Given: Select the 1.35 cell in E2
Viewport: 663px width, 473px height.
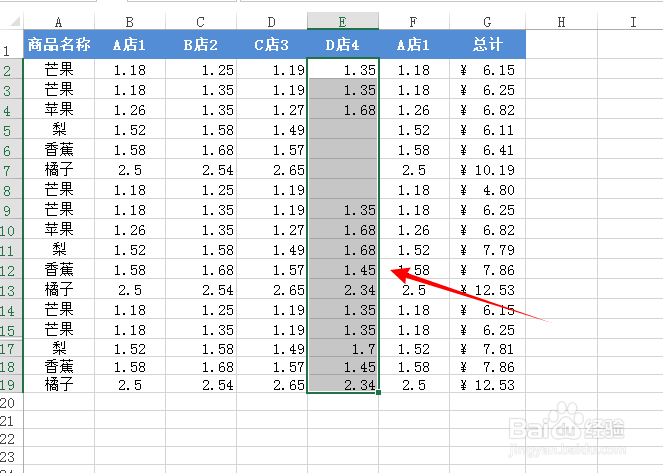Looking at the screenshot, I should pos(343,69).
